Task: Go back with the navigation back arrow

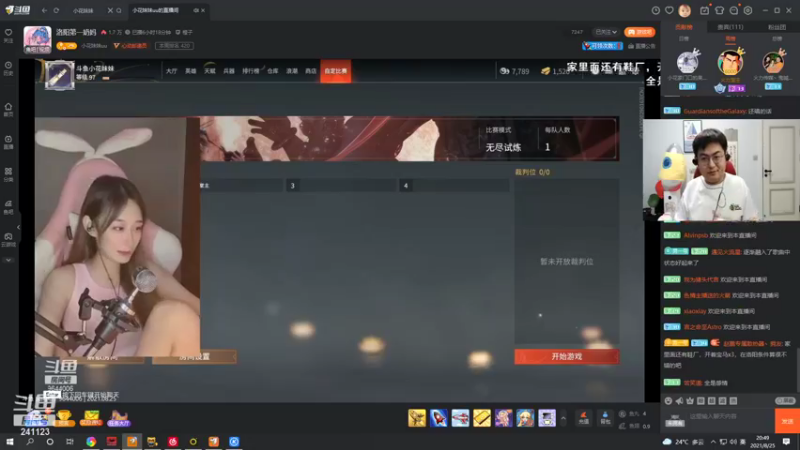Action: pos(44,10)
